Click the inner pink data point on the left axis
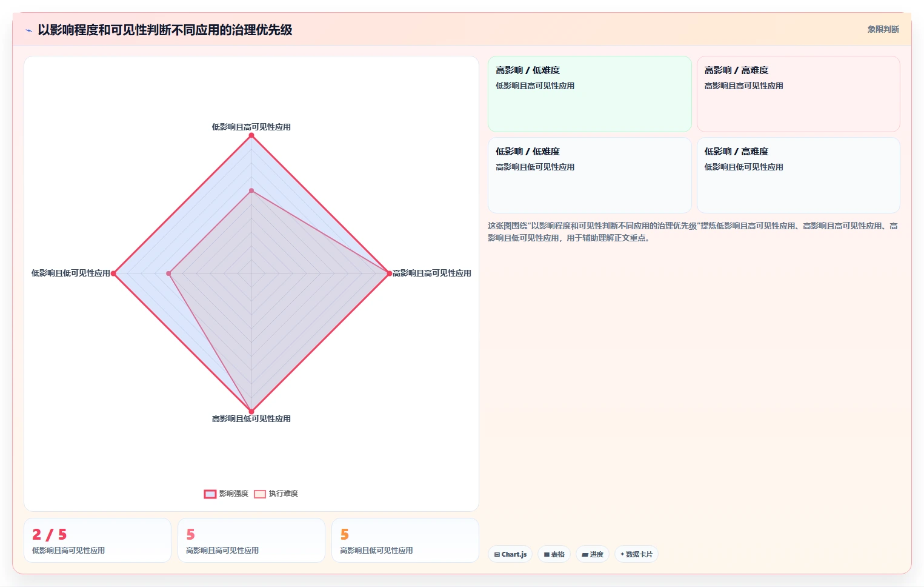The height and width of the screenshot is (587, 924). [x=169, y=273]
